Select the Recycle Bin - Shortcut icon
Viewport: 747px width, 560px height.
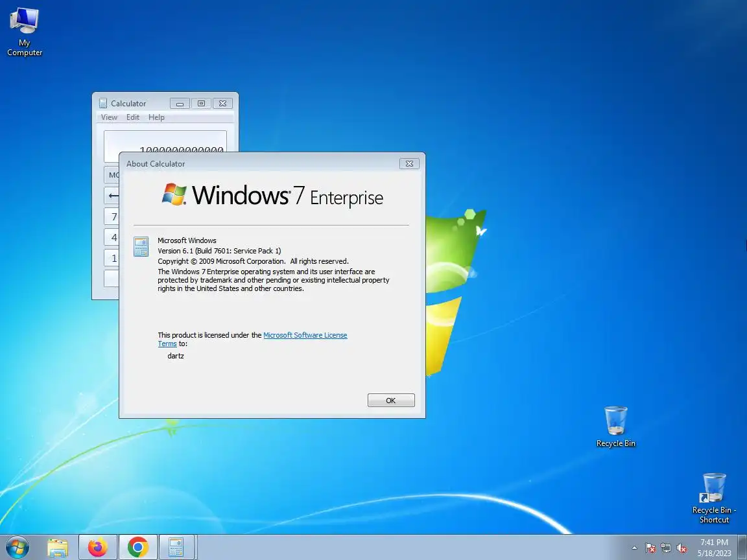point(714,498)
